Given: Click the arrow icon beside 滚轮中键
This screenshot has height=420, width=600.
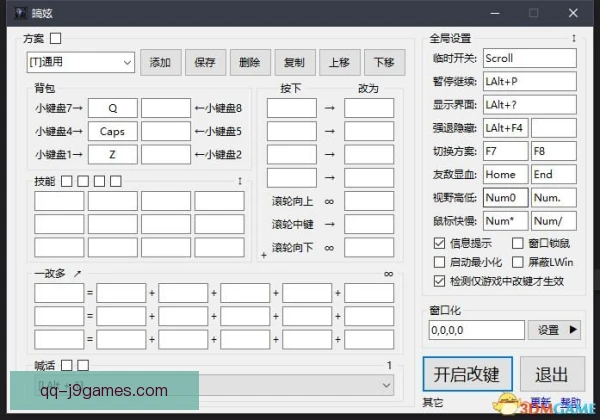Looking at the screenshot, I should tap(329, 224).
